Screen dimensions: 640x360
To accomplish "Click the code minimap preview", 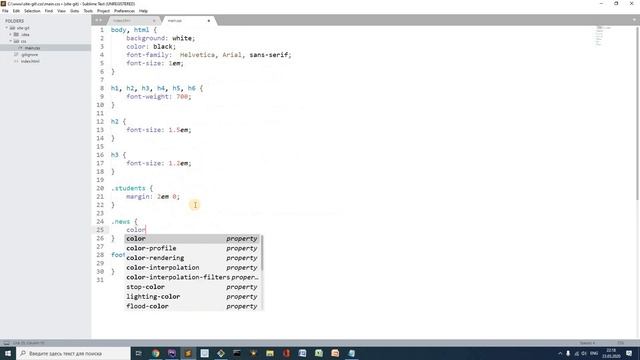I will tap(603, 36).
